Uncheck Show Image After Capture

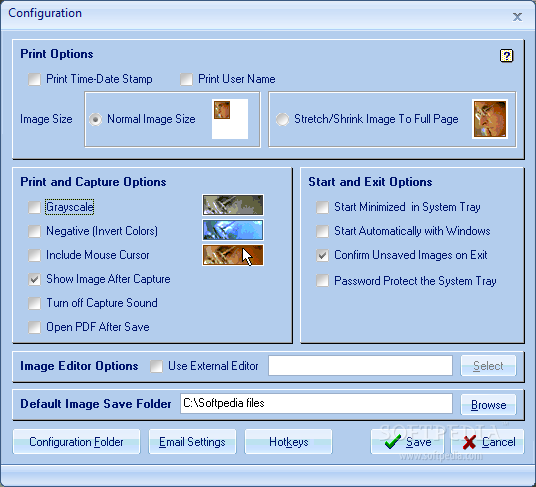click(x=34, y=280)
